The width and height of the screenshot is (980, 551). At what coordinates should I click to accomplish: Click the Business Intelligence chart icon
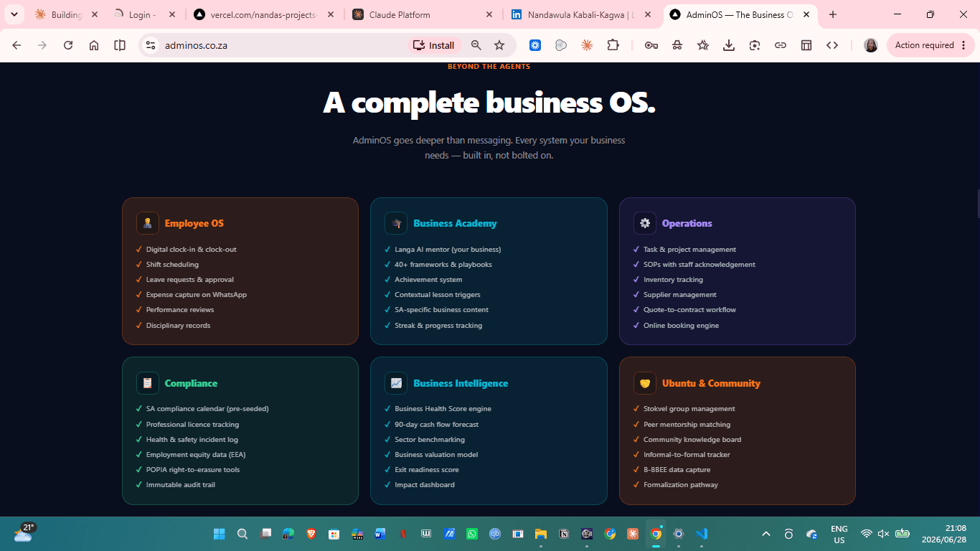click(396, 383)
